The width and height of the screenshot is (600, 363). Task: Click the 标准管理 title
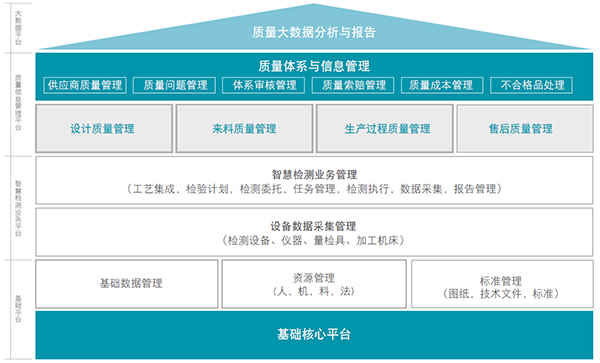501,281
